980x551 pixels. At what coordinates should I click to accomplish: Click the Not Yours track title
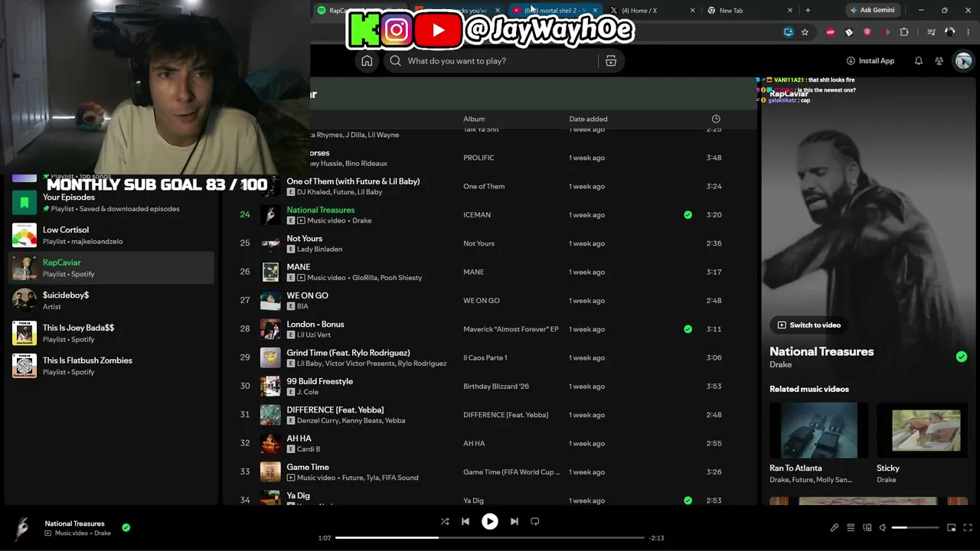click(305, 239)
